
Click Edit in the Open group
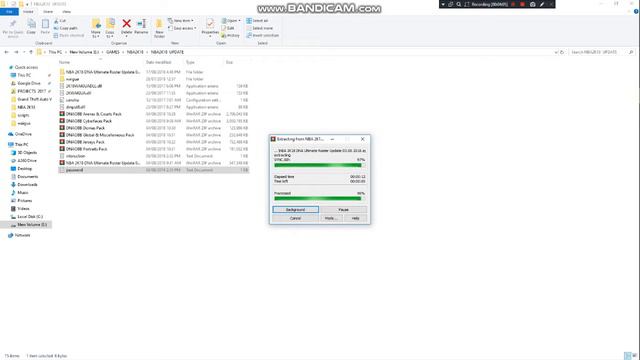coord(228,28)
